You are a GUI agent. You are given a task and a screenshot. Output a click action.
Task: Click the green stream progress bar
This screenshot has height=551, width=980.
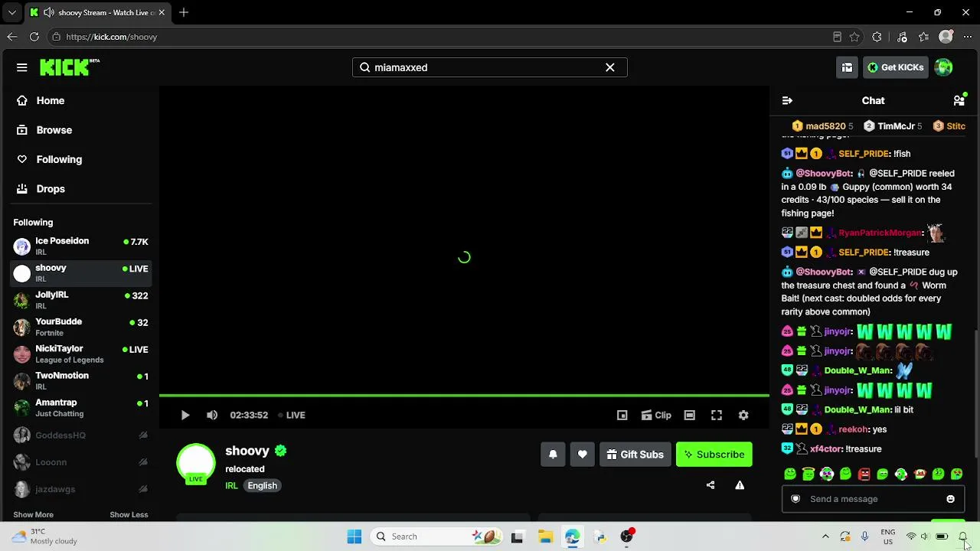[464, 396]
